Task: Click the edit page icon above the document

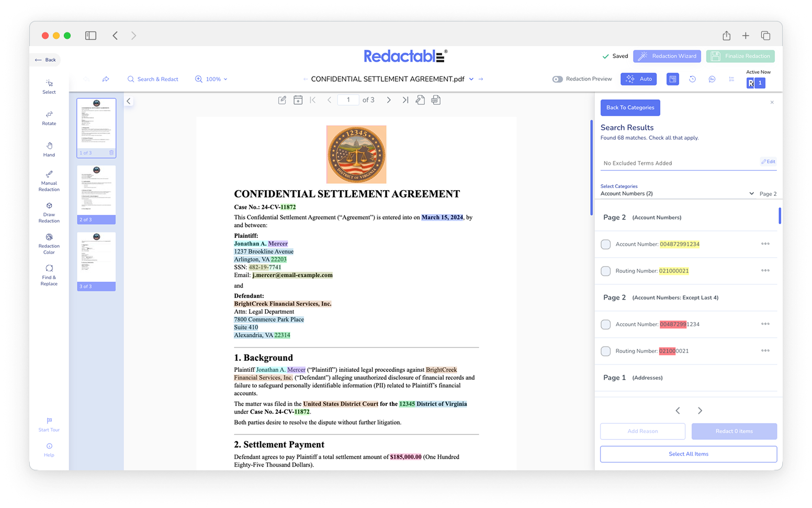Action: [x=282, y=100]
